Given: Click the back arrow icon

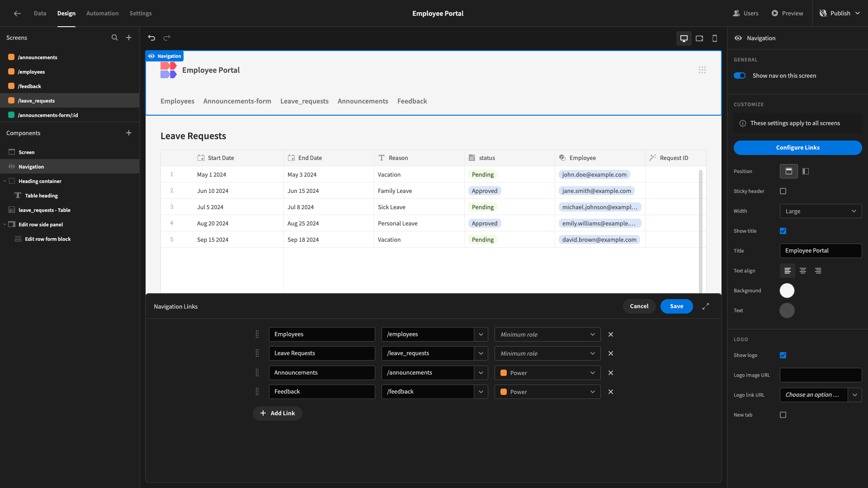Looking at the screenshot, I should pos(17,14).
